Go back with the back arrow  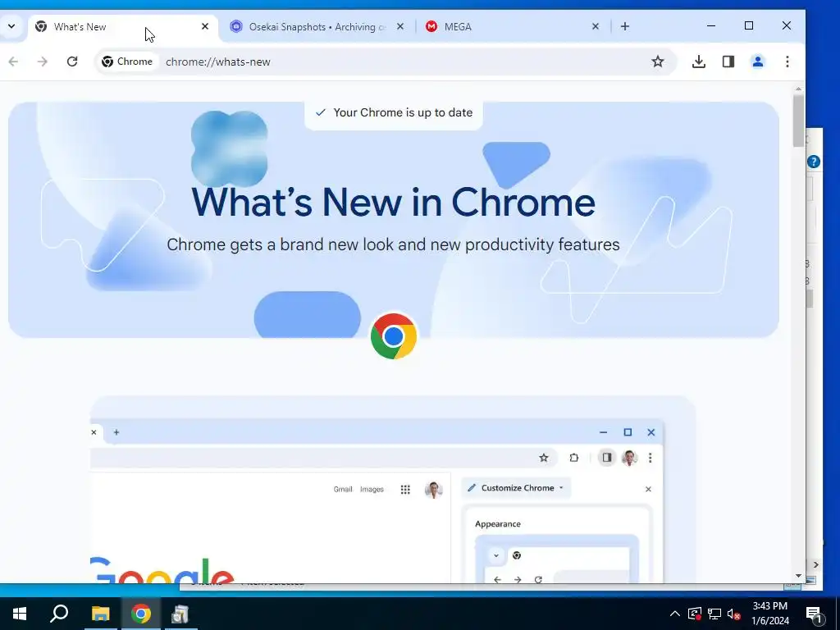click(x=13, y=62)
